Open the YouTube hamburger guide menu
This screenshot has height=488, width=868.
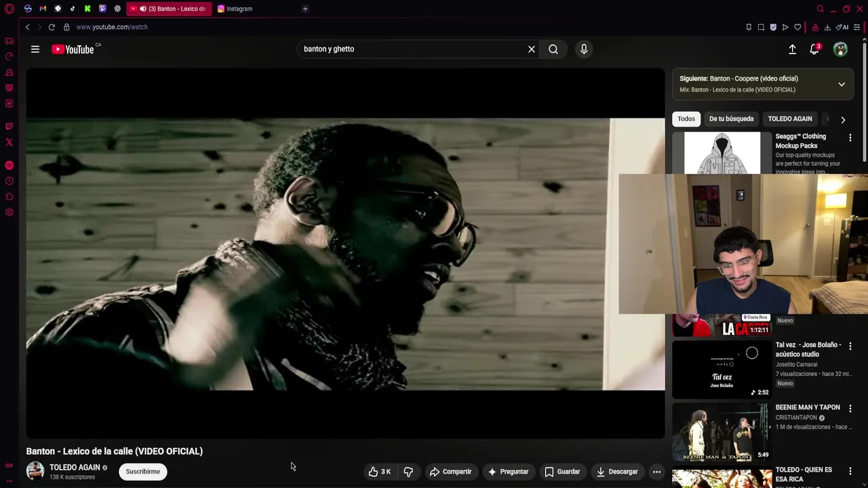35,49
